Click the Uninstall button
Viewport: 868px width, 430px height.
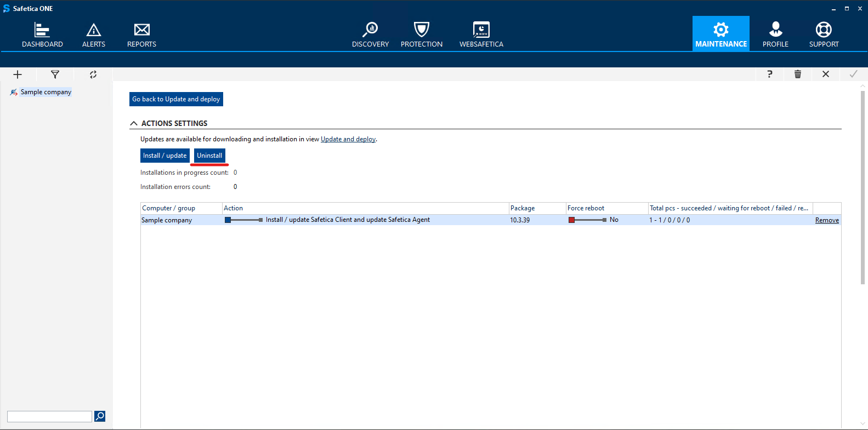coord(209,156)
